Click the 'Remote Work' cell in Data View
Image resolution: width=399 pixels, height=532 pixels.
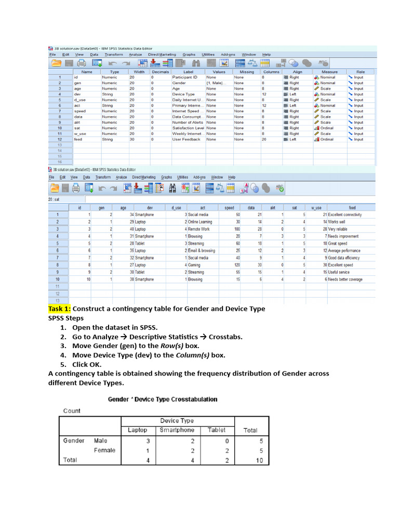click(x=203, y=229)
